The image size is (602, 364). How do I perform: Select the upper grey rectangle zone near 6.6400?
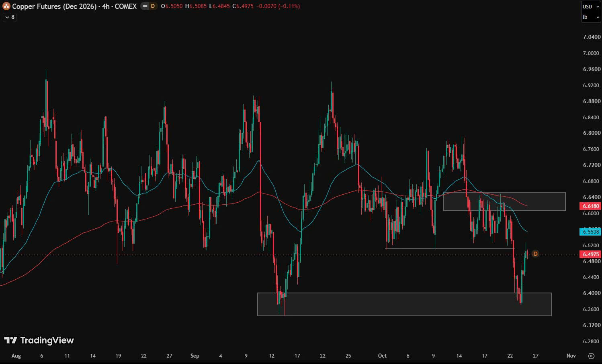click(504, 201)
